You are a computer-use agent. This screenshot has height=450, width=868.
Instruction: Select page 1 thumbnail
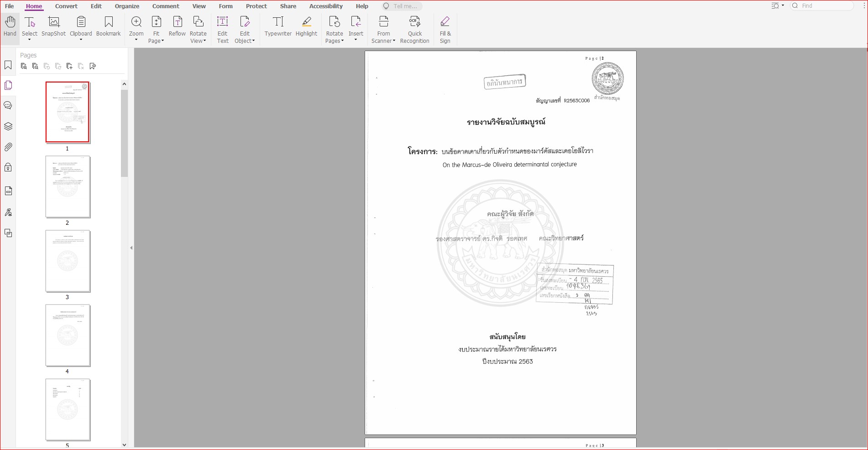[x=68, y=112]
